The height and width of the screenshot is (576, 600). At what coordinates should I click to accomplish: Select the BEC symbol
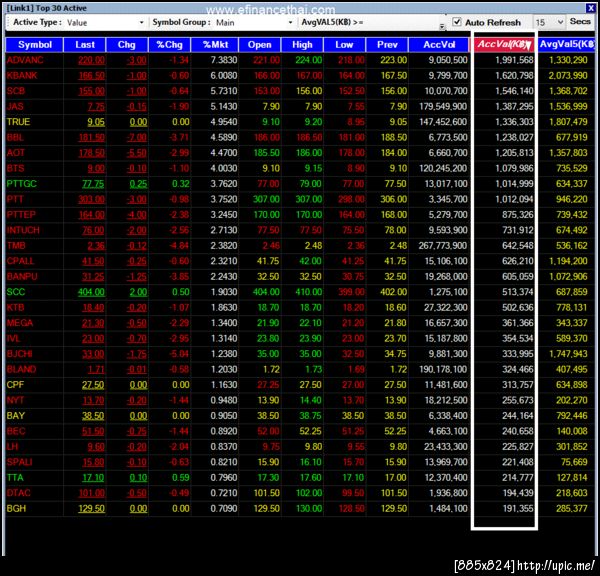click(x=16, y=431)
